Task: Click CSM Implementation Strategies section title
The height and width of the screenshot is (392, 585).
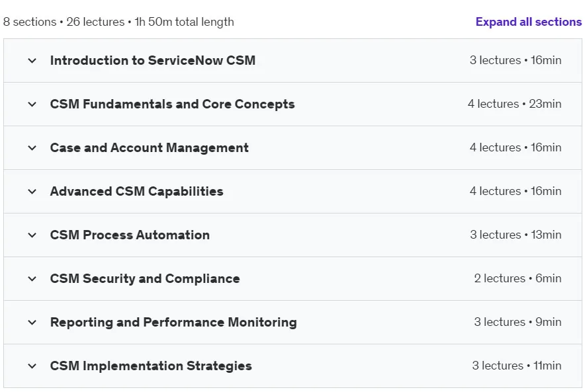Action: (151, 366)
